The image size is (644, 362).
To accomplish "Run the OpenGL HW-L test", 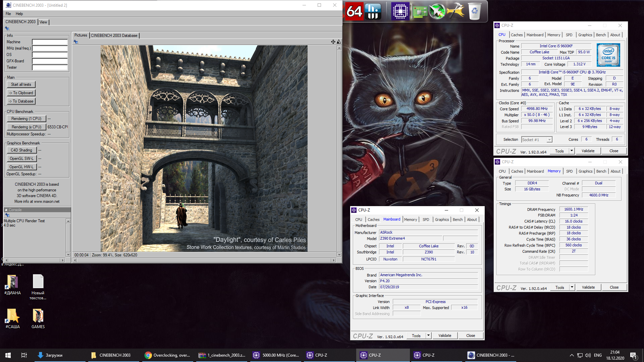I will click(21, 167).
